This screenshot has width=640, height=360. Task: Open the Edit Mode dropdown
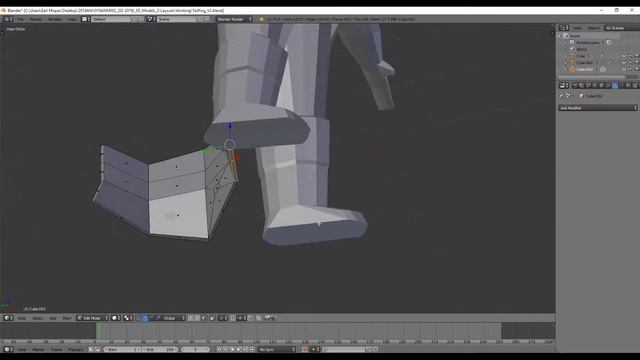(93, 318)
